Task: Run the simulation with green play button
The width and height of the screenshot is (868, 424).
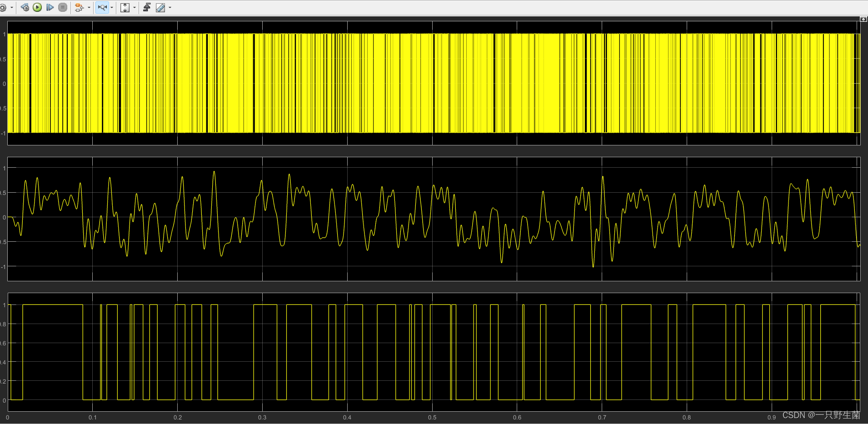Action: coord(37,7)
